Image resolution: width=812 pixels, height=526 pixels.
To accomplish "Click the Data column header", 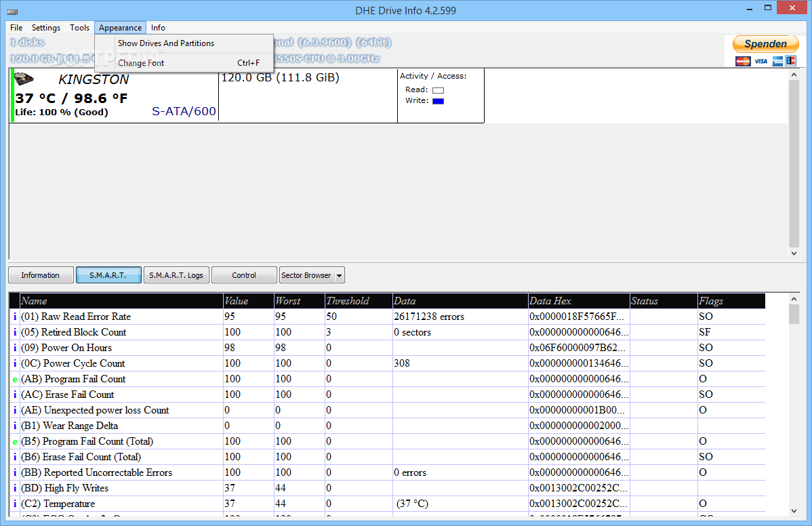I will click(460, 301).
